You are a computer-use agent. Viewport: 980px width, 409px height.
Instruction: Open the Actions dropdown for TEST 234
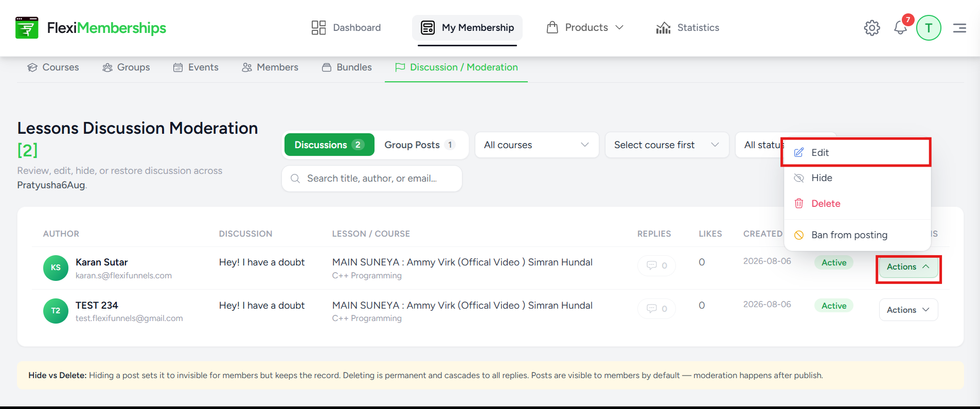[x=908, y=310]
